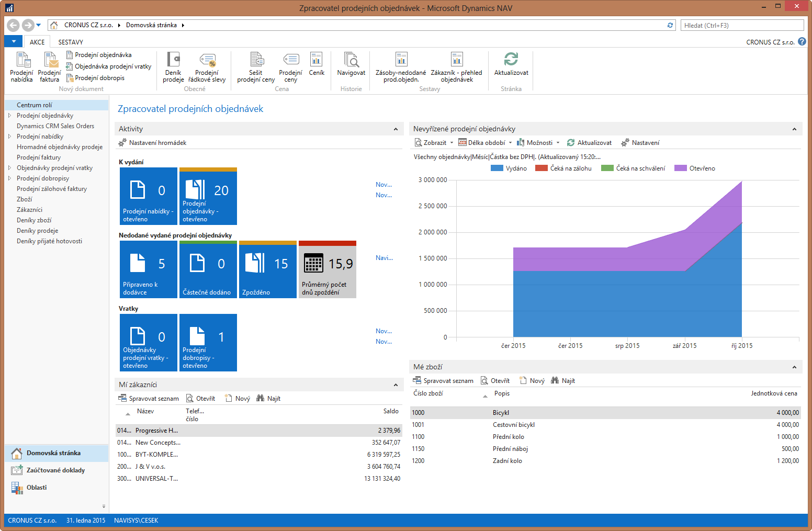Viewport: 812px width, 531px height.
Task: Open Prodejní dobropisy - otevřeno tile
Action: coord(208,343)
